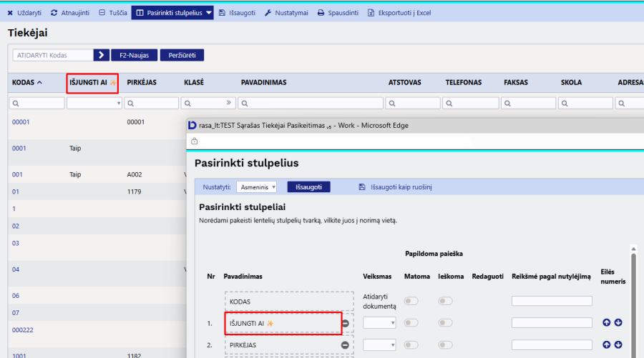Click Eksportuoti į Excel in the toolbar
The height and width of the screenshot is (358, 644).
399,13
